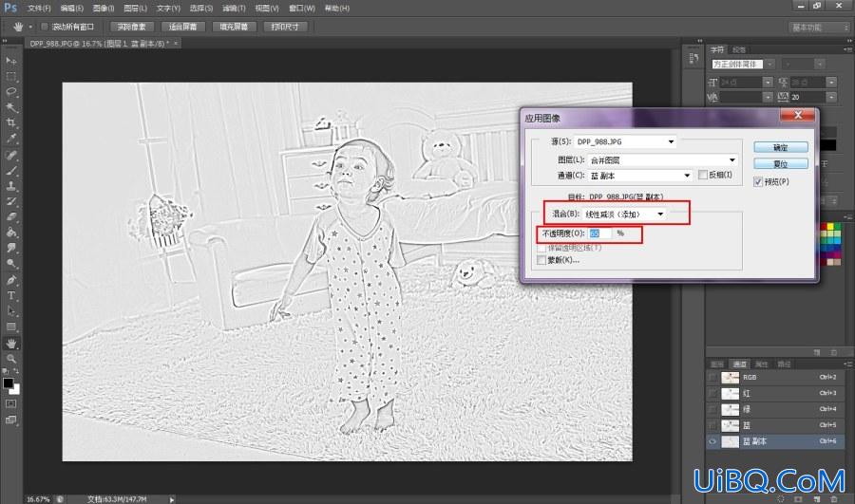Open the workspace switcher 基本功能 dropdown
Screen dimensions: 855x504
click(x=820, y=28)
